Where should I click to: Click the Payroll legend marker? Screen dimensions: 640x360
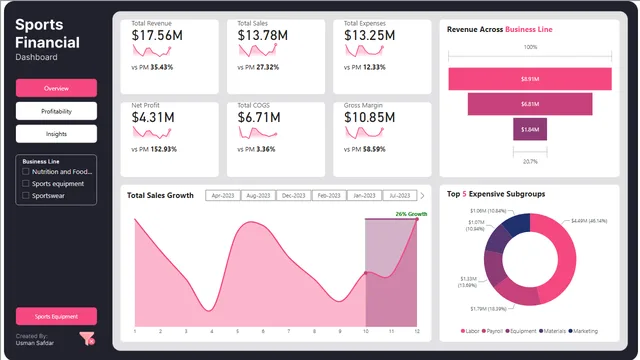click(484, 331)
